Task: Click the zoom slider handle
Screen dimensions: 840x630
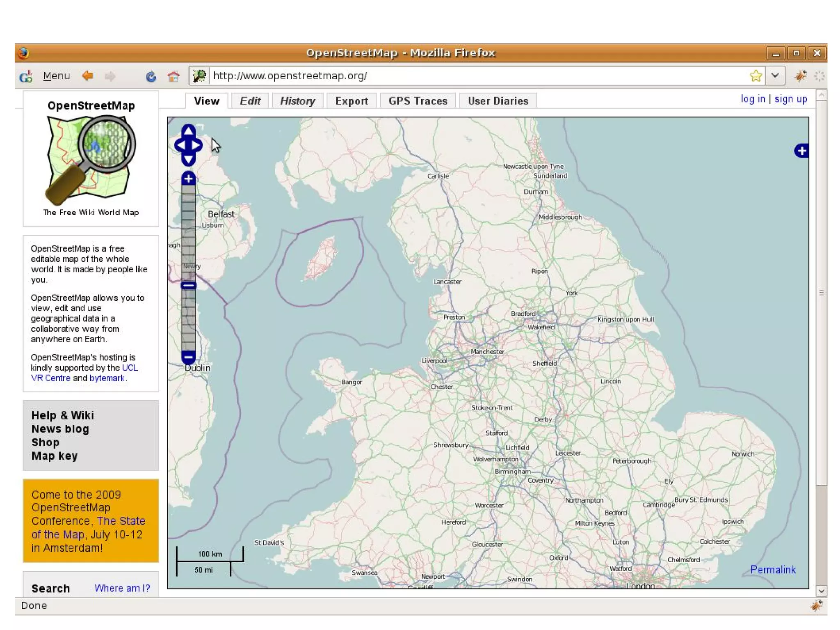Action: (188, 285)
